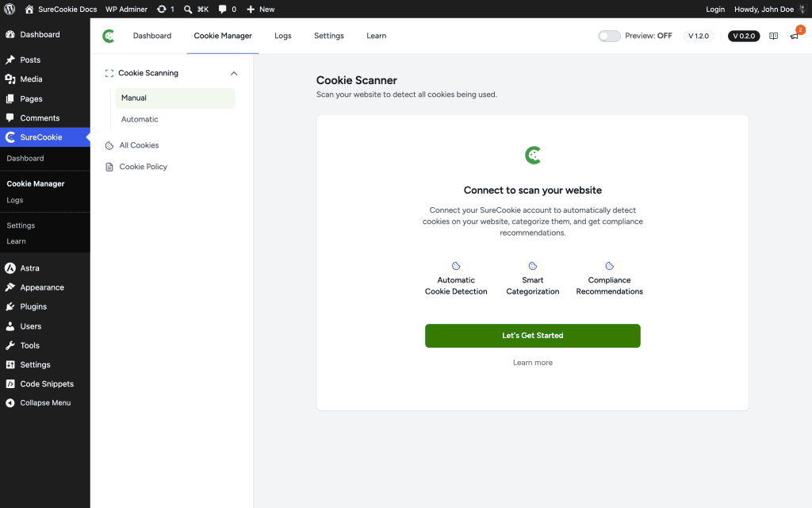Select the Cookie Manager tab
This screenshot has height=508, width=812.
tap(223, 36)
